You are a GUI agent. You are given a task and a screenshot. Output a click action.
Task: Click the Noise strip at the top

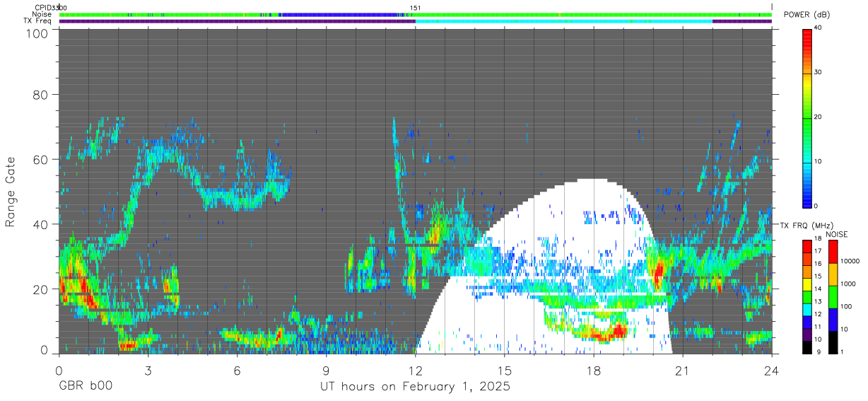tap(415, 14)
